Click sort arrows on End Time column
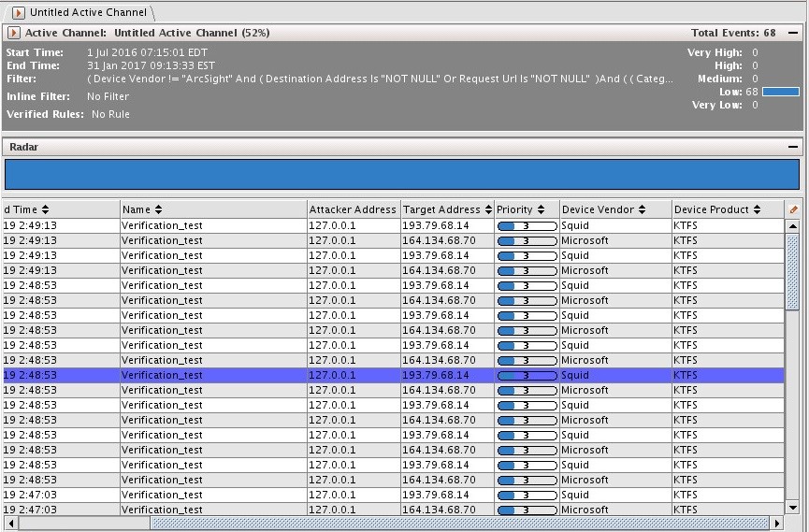The width and height of the screenshot is (809, 532). tap(45, 209)
